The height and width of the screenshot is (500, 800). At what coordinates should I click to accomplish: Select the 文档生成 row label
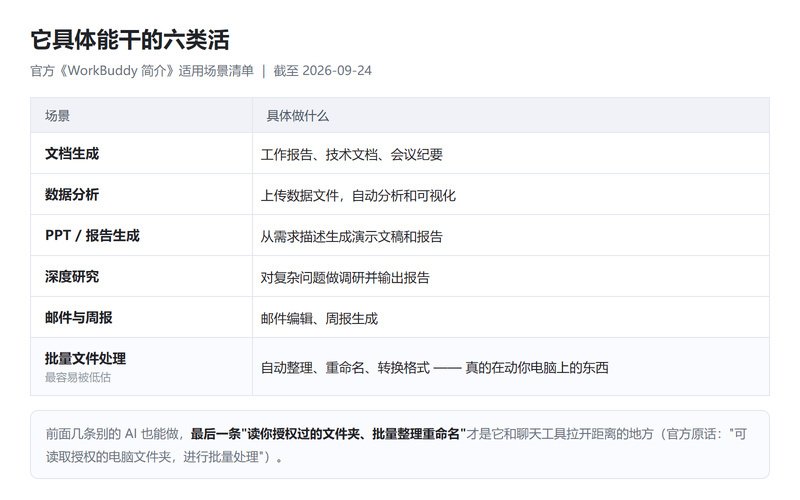coord(72,154)
